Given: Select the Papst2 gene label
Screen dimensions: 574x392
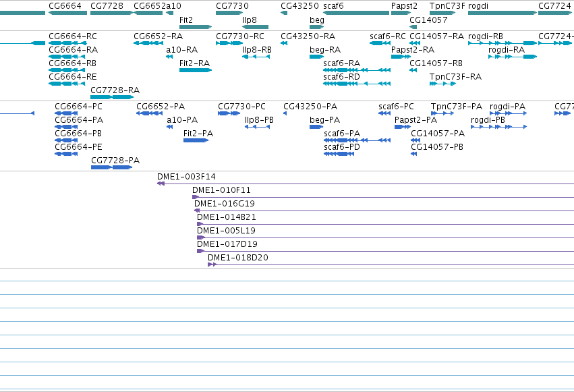Looking at the screenshot, I should coord(404,6).
